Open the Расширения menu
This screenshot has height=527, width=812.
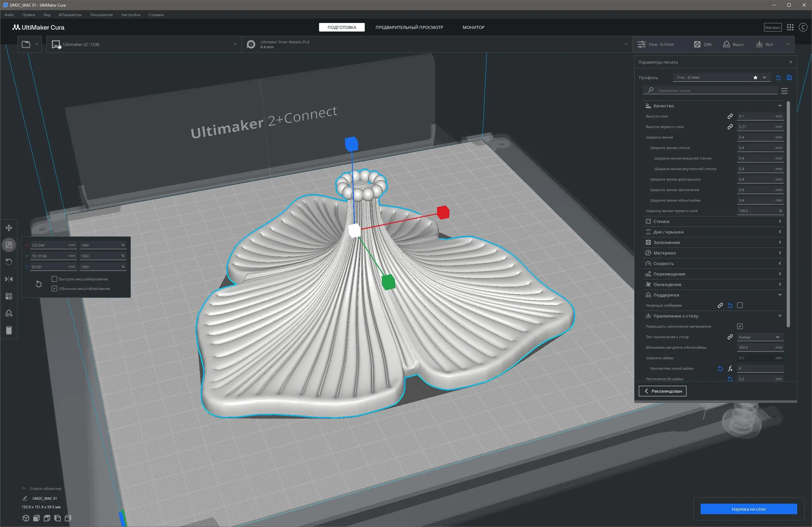[x=101, y=15]
